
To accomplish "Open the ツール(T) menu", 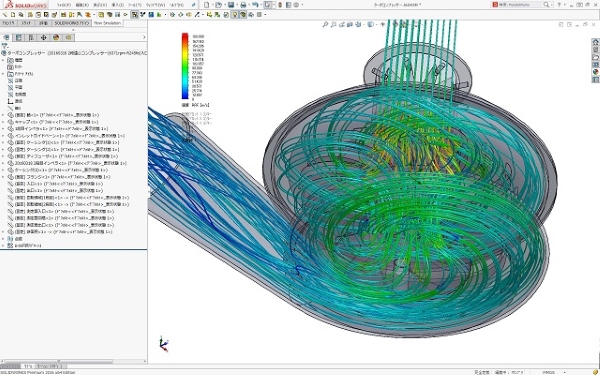I will (x=134, y=5).
